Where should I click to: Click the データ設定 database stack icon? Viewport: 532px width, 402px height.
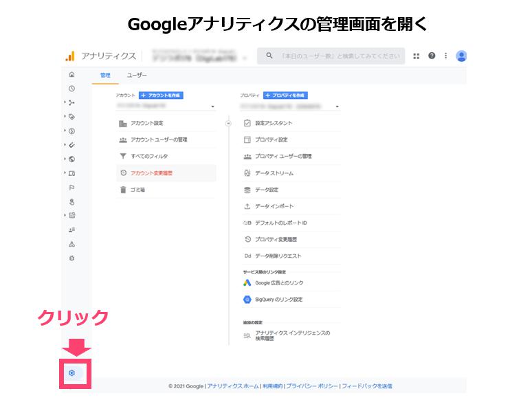pos(247,190)
